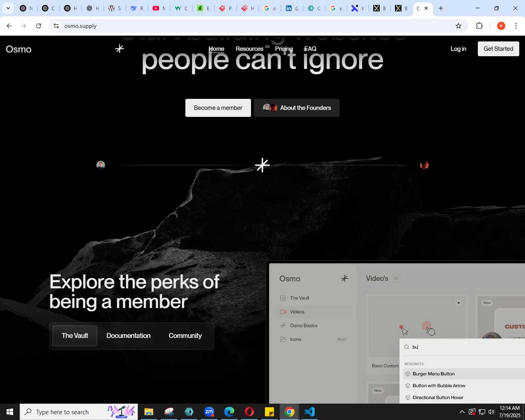The height and width of the screenshot is (420, 525).
Task: Open Visual Studio Code from the taskbar
Action: point(310,412)
